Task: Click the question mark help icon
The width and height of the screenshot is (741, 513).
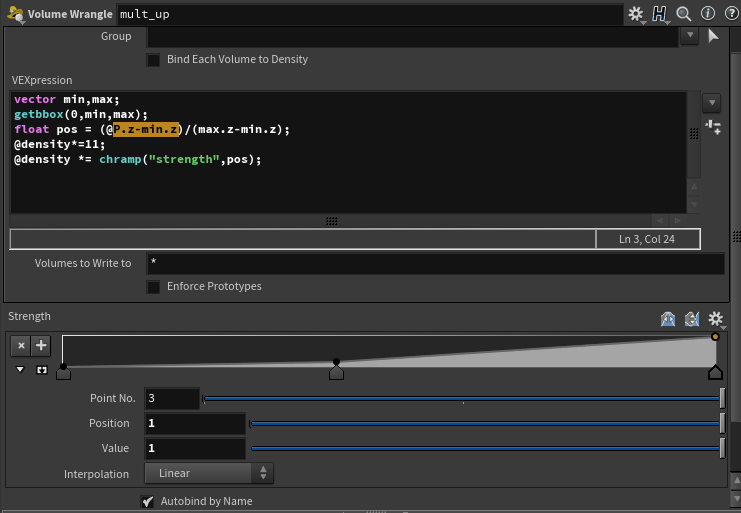Action: tap(731, 13)
